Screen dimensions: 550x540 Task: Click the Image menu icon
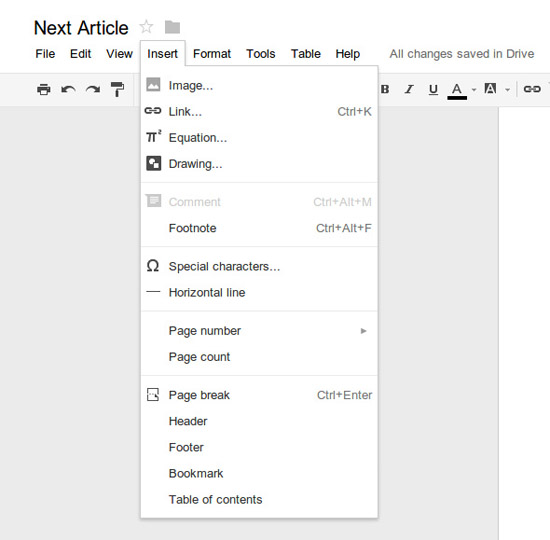tap(153, 85)
